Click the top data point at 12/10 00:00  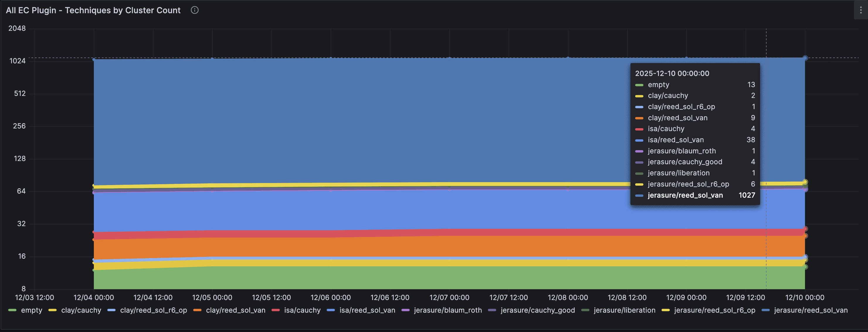pos(805,58)
